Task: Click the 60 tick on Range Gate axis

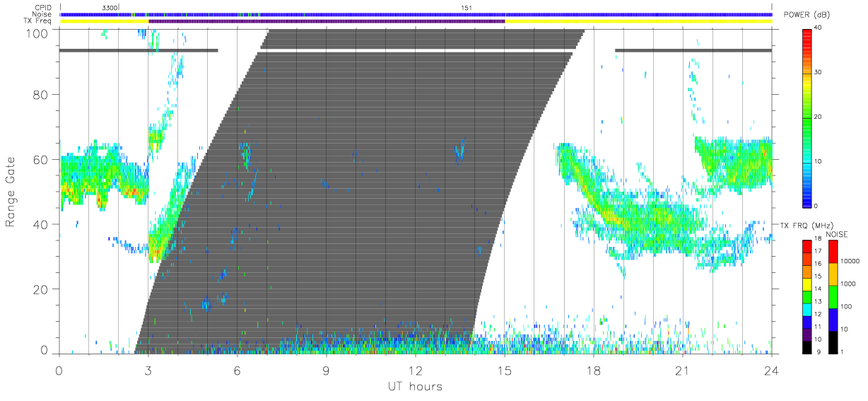Action: [x=41, y=159]
